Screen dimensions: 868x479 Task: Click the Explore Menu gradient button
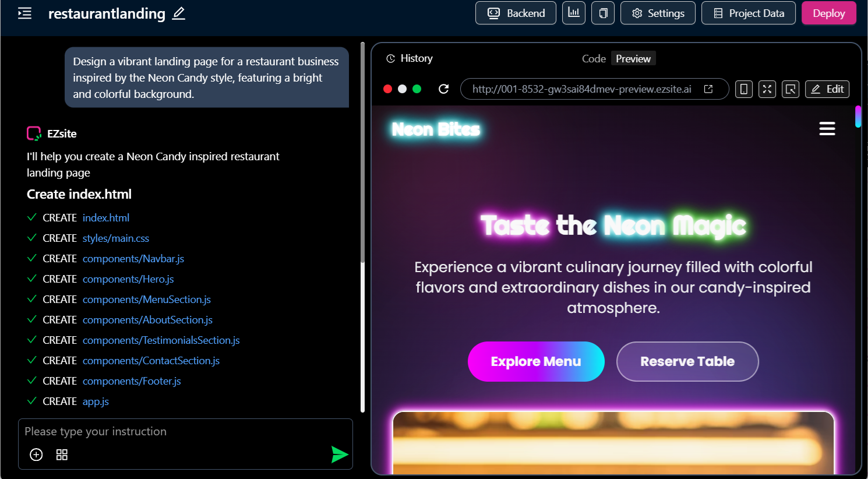(536, 361)
